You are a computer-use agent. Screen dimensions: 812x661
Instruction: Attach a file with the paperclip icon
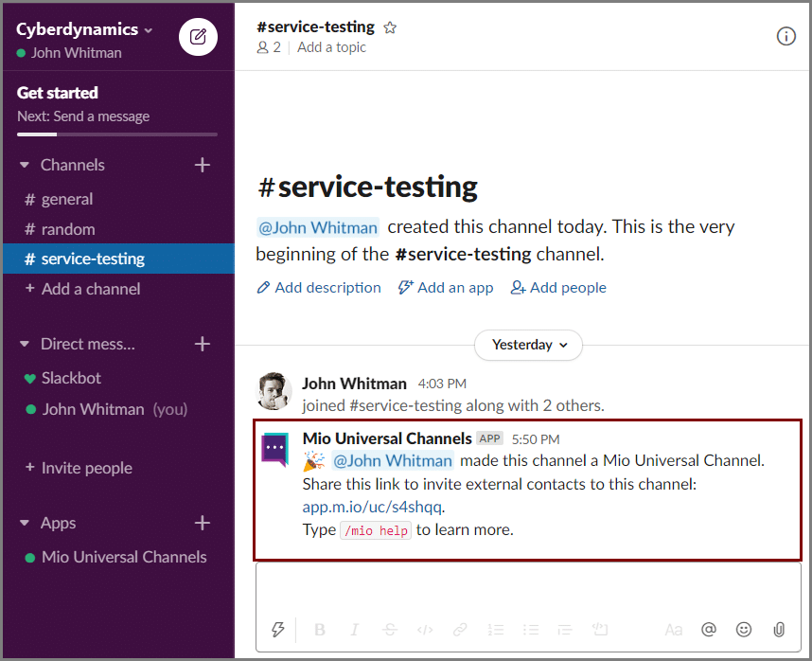pyautogui.click(x=779, y=630)
